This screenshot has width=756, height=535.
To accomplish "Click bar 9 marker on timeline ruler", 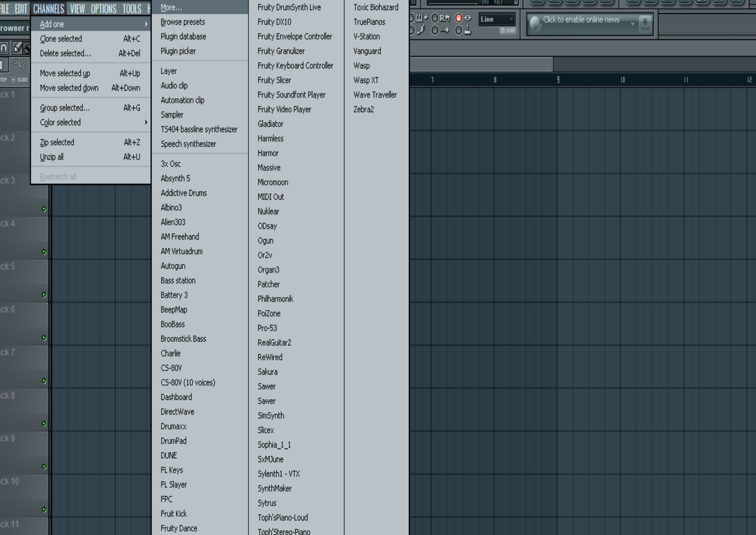I will click(558, 79).
